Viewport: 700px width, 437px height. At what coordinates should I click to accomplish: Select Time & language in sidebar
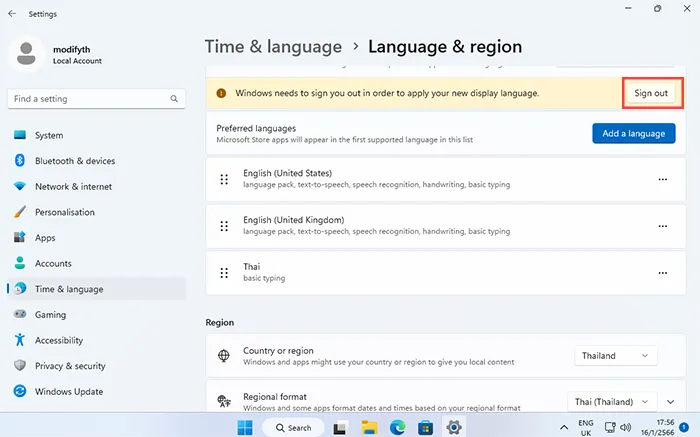pyautogui.click(x=96, y=289)
